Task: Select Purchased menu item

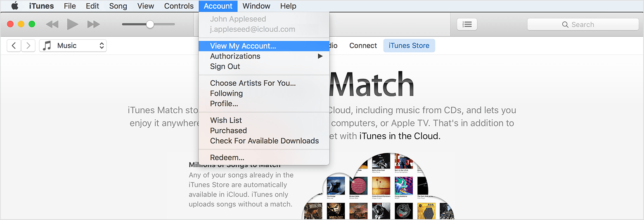Action: [264, 131]
